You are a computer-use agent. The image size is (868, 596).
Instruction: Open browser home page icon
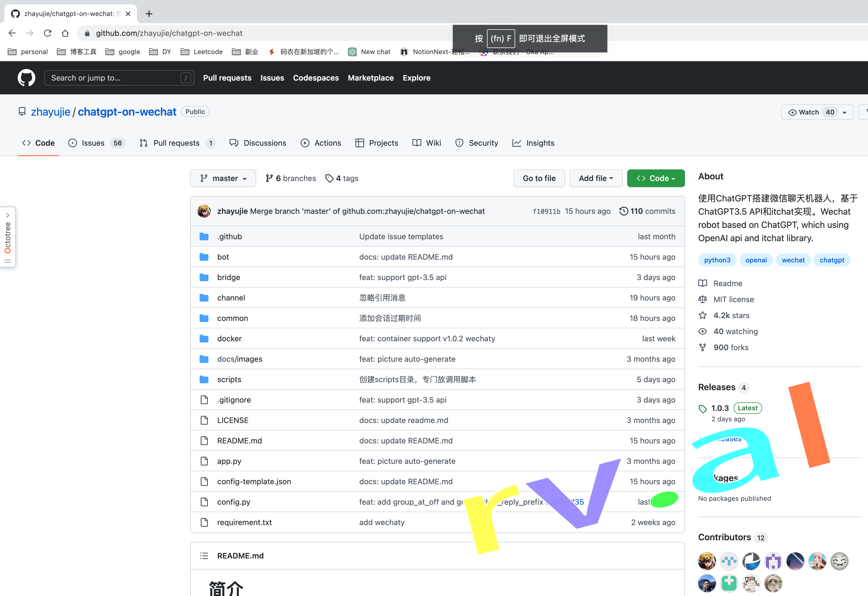coord(65,33)
